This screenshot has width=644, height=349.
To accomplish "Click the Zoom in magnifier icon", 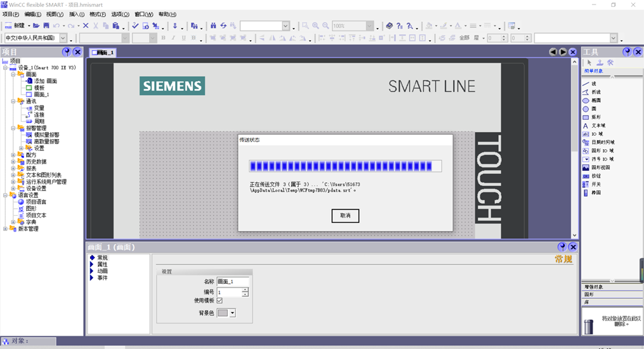I will 315,26.
